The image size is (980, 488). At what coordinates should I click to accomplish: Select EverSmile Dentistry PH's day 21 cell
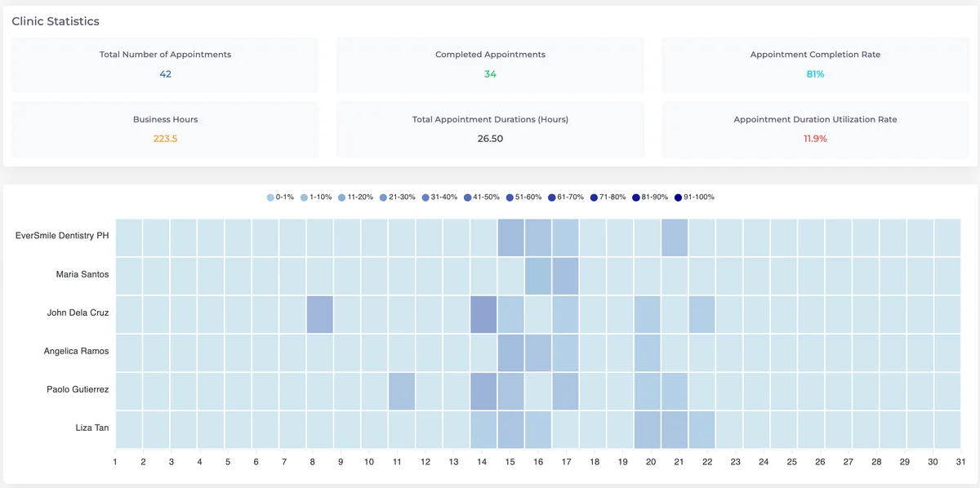675,237
